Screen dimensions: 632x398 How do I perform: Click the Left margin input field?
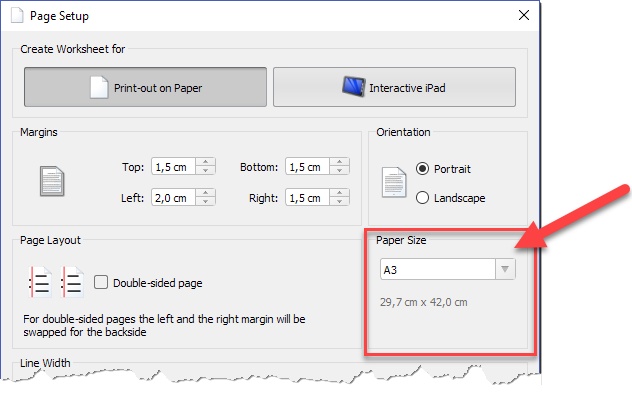tap(173, 197)
